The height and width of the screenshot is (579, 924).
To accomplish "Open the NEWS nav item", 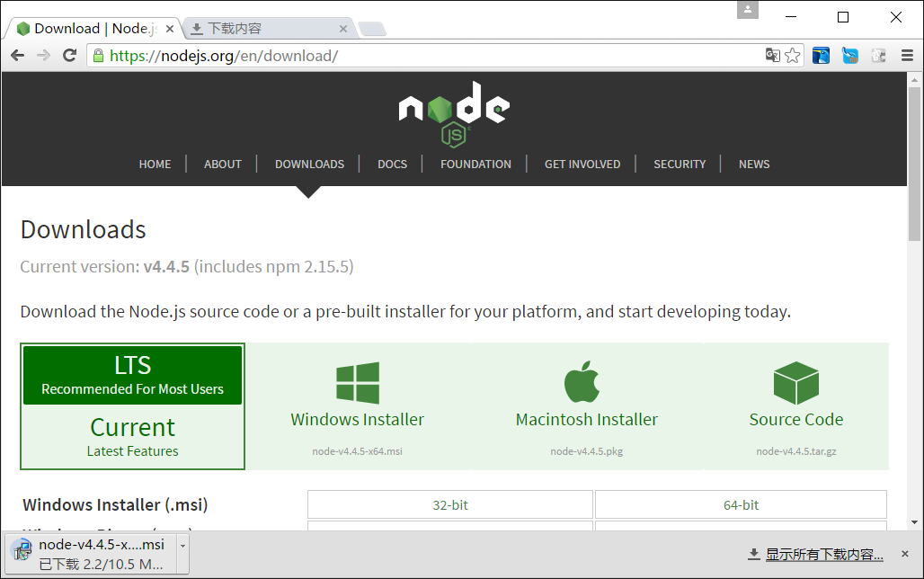I will (754, 164).
